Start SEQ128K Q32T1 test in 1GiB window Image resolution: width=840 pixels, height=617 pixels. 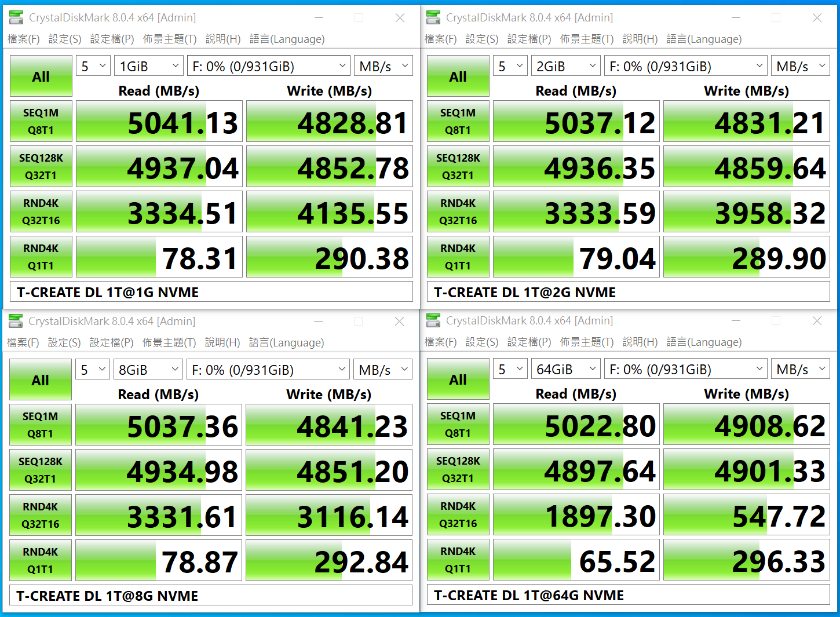point(41,166)
